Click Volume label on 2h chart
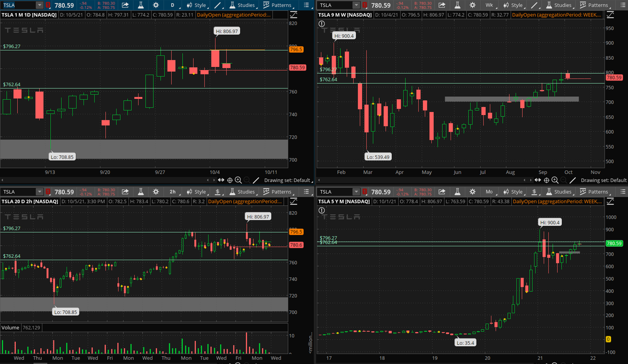The height and width of the screenshot is (364, 628). (11, 327)
